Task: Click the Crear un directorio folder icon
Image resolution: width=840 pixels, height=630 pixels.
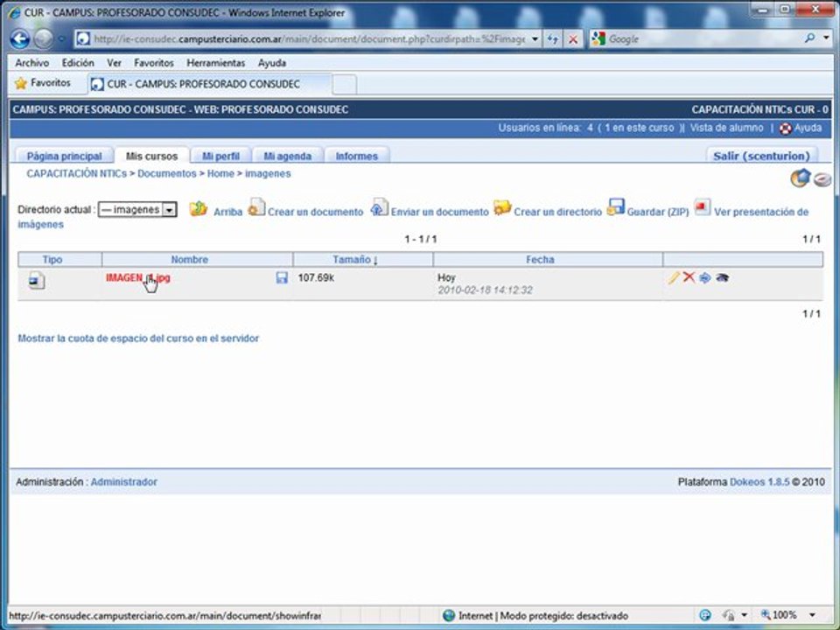Action: (502, 208)
